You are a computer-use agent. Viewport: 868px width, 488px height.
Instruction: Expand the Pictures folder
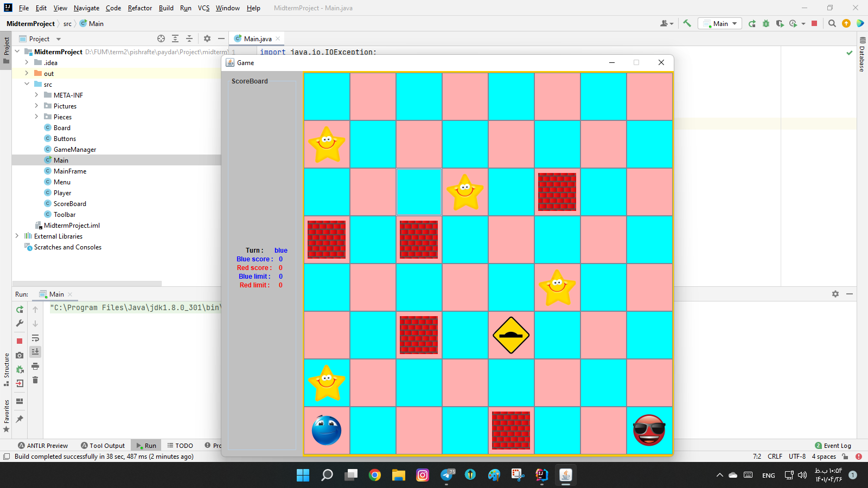point(36,106)
